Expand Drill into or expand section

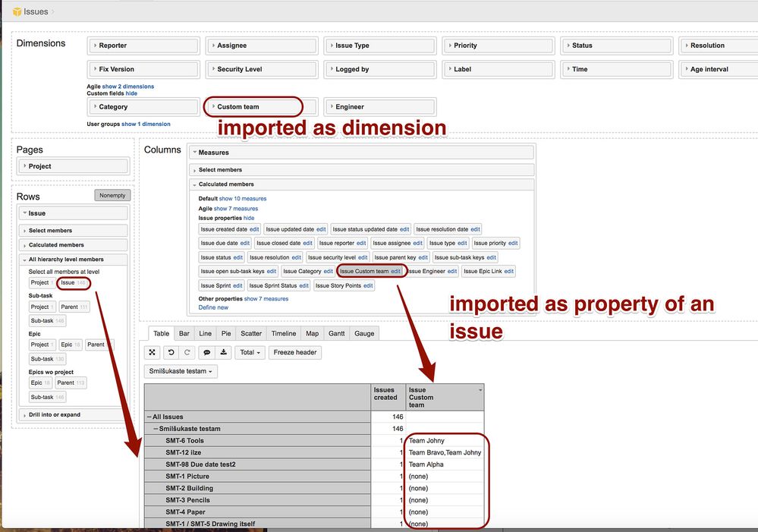click(74, 415)
